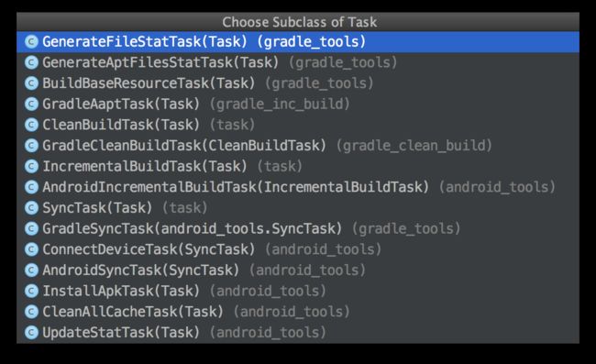Click the class icon beside SyncTask
The image size is (596, 364).
(x=31, y=208)
